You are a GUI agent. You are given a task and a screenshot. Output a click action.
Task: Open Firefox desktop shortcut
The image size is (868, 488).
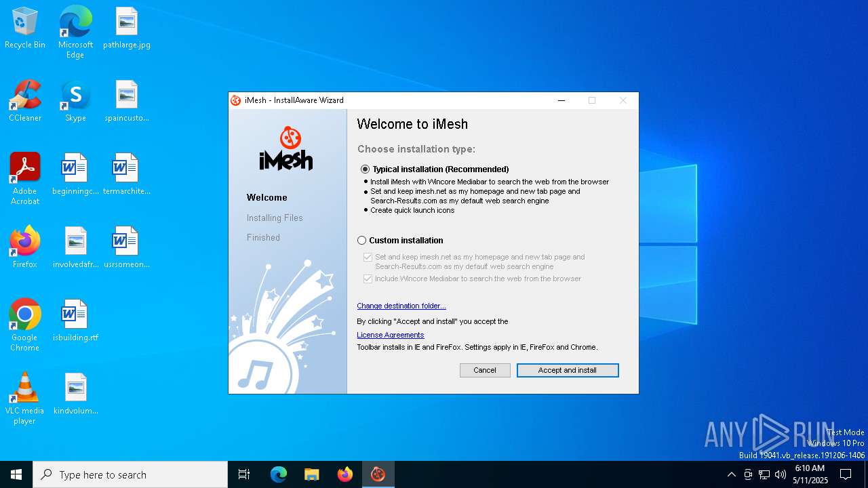[25, 247]
